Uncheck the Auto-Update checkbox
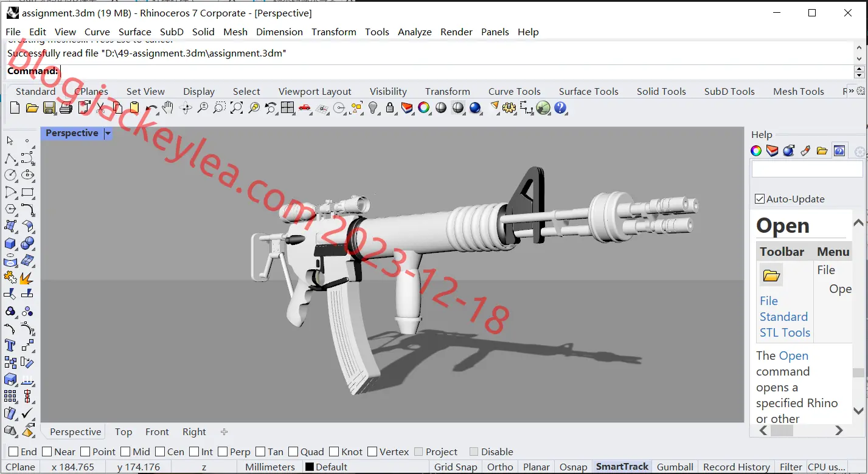The height and width of the screenshot is (474, 868). [759, 199]
